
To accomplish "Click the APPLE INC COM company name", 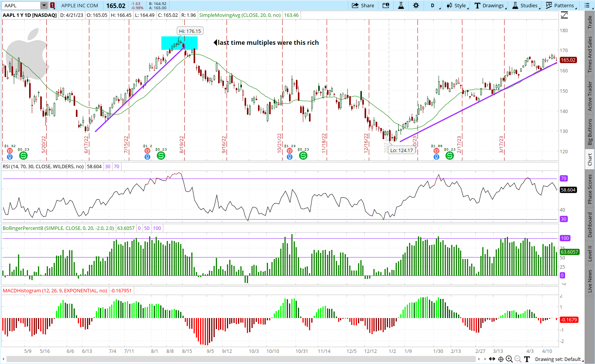I will pos(80,5).
